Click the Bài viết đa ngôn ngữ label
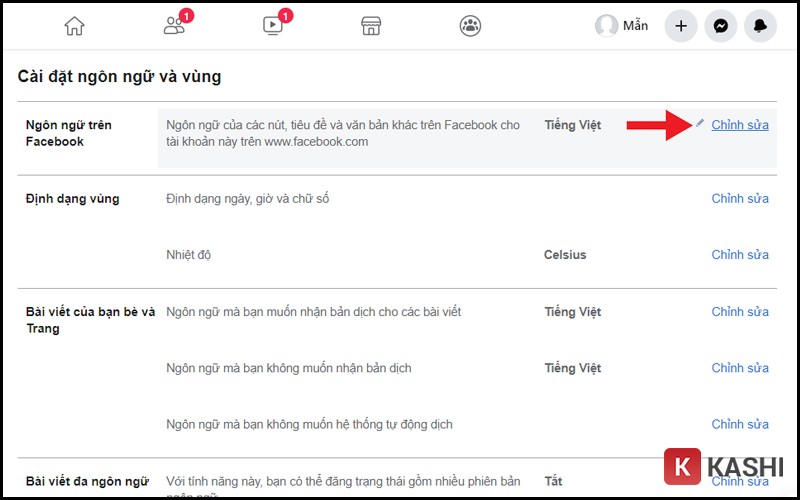The width and height of the screenshot is (800, 500). [87, 481]
